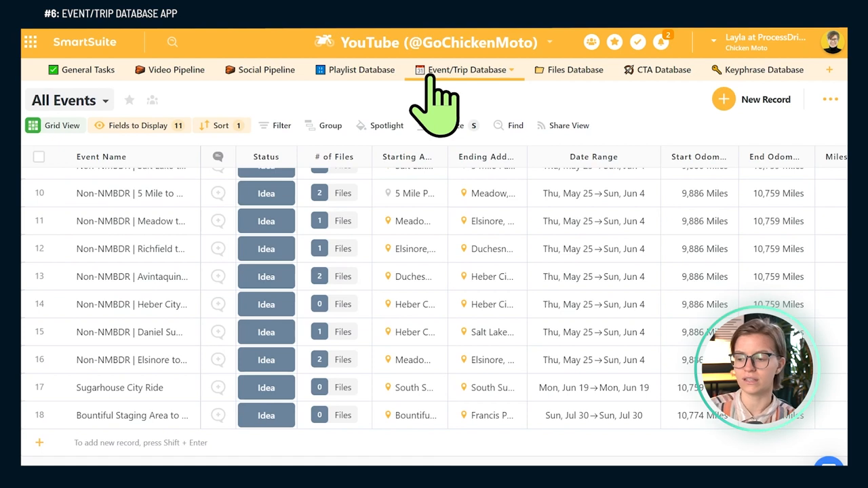Viewport: 868px width, 488px height.
Task: Open the three-dot more options menu
Action: (x=831, y=99)
